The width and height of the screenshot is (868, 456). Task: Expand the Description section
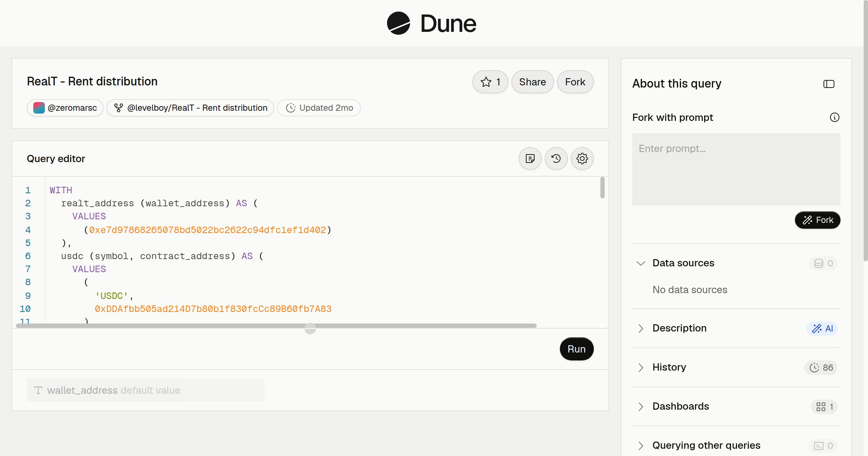pos(641,328)
